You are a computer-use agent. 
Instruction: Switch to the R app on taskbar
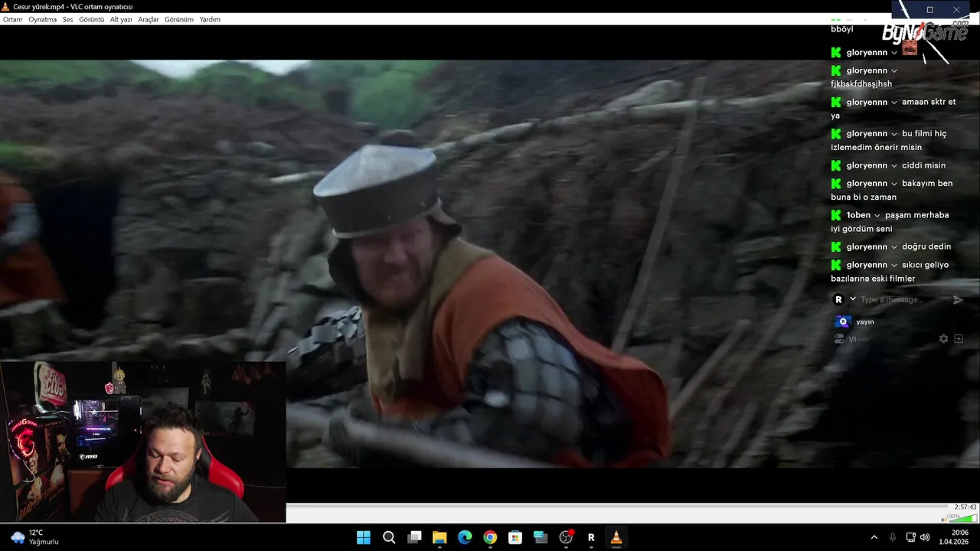coord(591,537)
